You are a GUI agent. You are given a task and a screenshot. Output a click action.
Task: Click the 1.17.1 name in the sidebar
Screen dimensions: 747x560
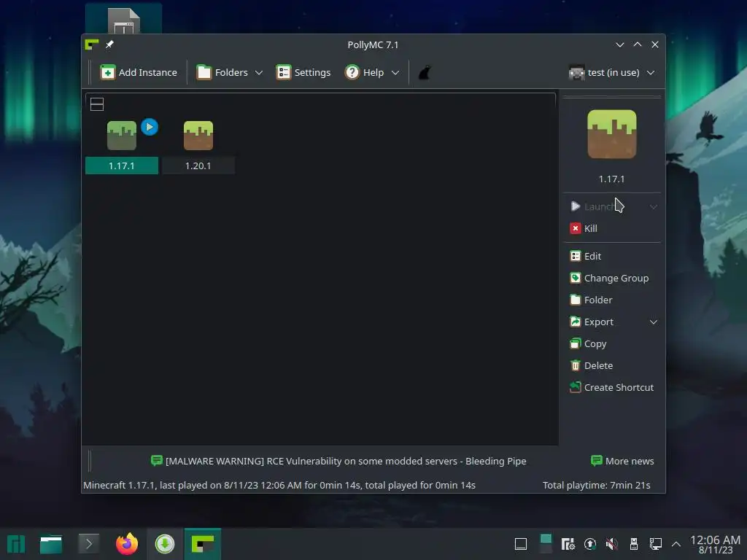pyautogui.click(x=612, y=179)
